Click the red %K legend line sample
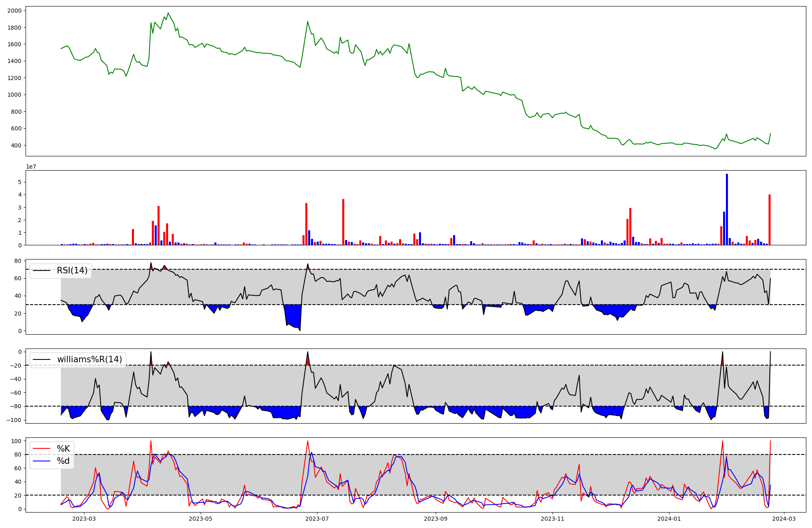 [41, 449]
